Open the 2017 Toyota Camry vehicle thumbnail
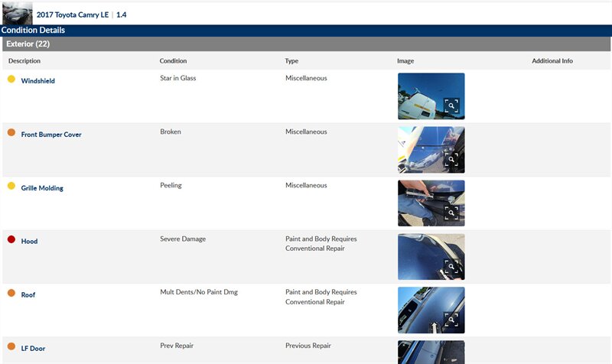Image resolution: width=612 pixels, height=364 pixels. coord(17,13)
